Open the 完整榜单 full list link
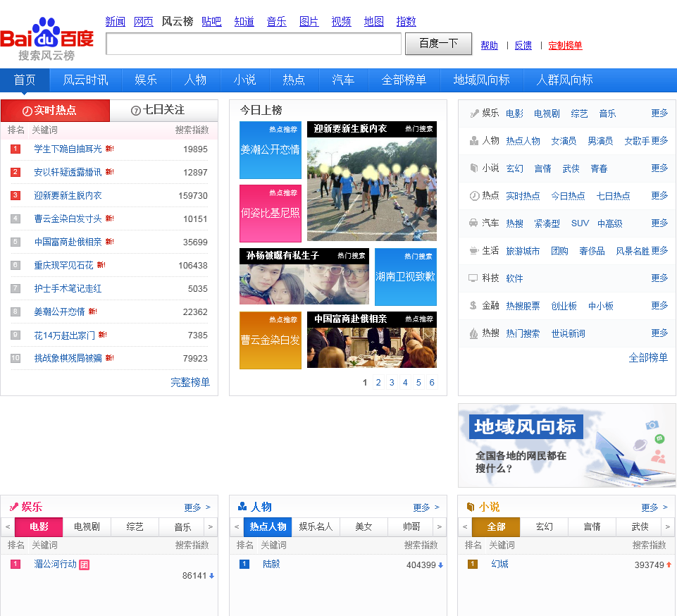The image size is (677, 616). (190, 382)
